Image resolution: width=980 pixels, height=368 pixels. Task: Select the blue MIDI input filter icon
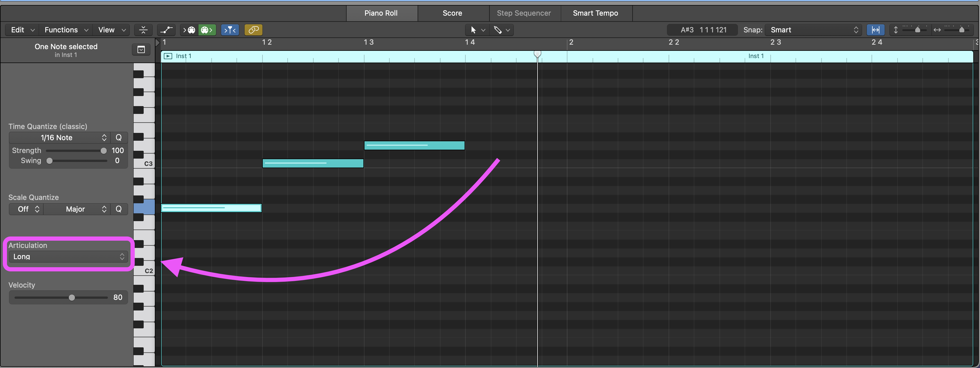click(x=230, y=30)
